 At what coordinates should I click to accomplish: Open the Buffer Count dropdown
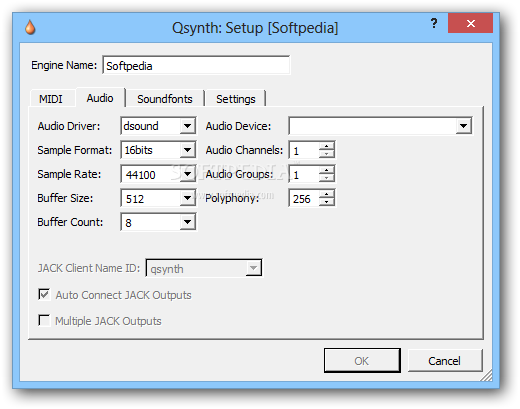[x=188, y=222]
